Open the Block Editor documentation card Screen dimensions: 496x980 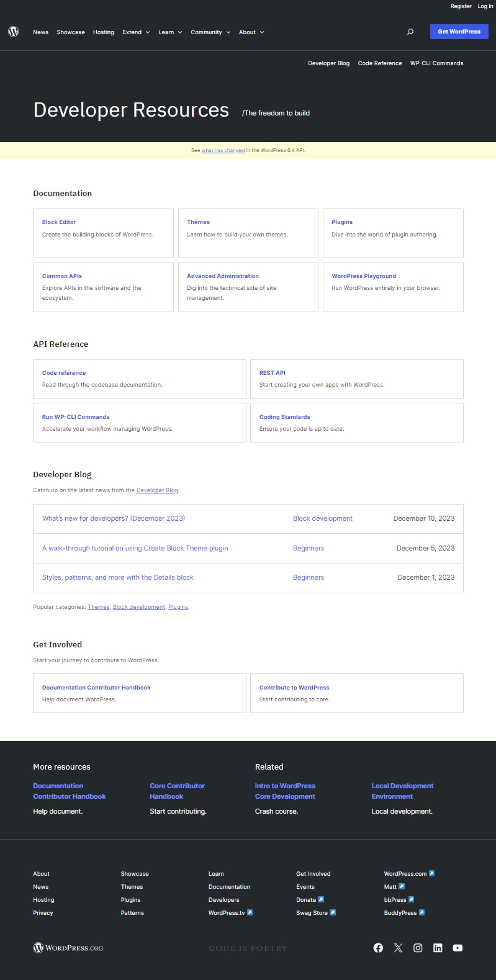click(x=103, y=233)
